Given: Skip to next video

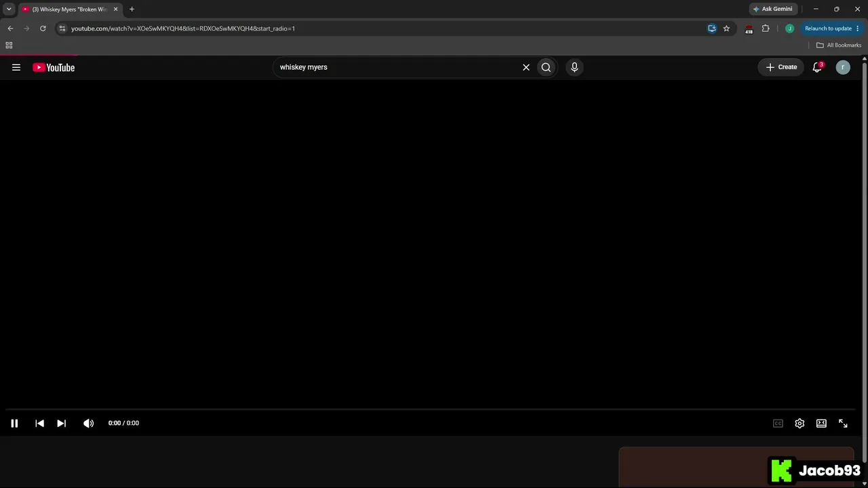Looking at the screenshot, I should point(61,423).
